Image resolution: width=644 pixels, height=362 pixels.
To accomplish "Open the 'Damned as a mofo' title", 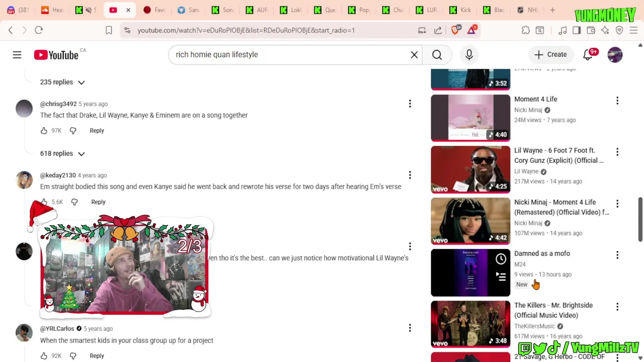I will [542, 253].
